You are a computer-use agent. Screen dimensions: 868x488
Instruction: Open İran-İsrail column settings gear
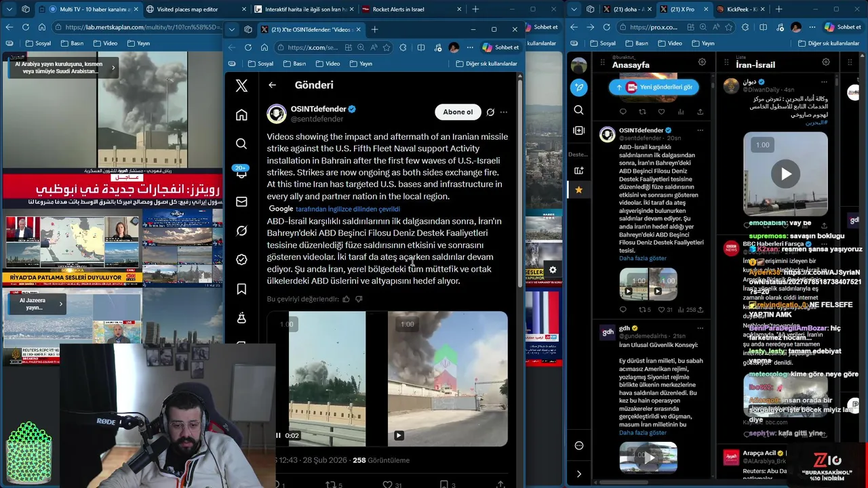coord(826,62)
